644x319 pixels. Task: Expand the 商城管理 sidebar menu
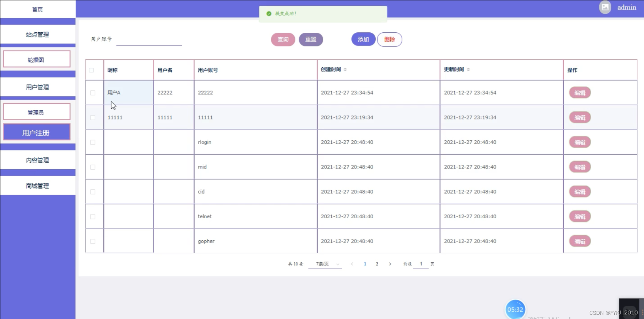38,186
